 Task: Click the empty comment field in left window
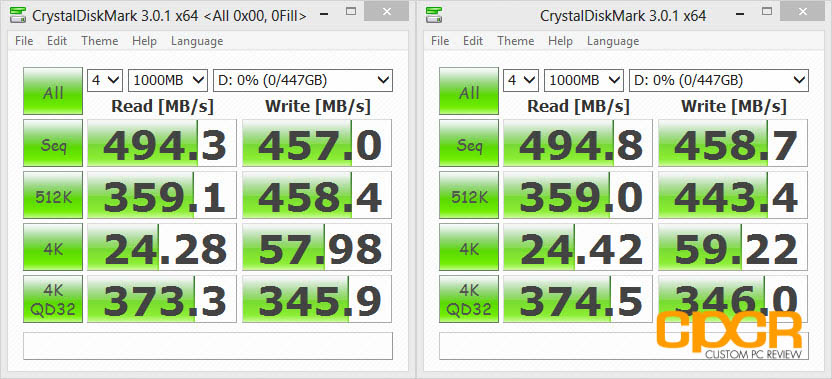pos(208,346)
